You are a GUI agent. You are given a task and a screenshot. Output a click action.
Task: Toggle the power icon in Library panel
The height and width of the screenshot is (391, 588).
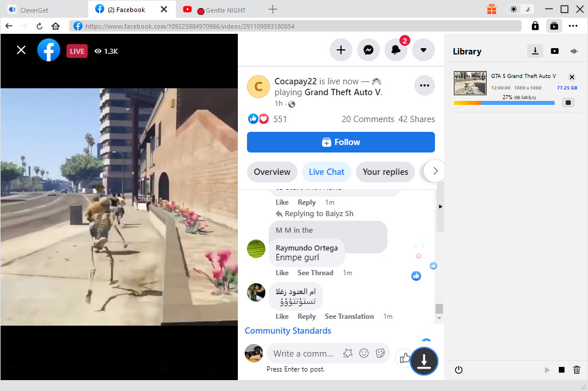pyautogui.click(x=458, y=370)
